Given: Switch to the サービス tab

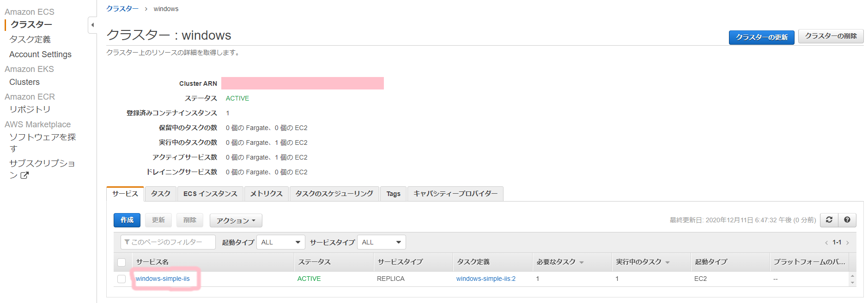Looking at the screenshot, I should point(125,194).
